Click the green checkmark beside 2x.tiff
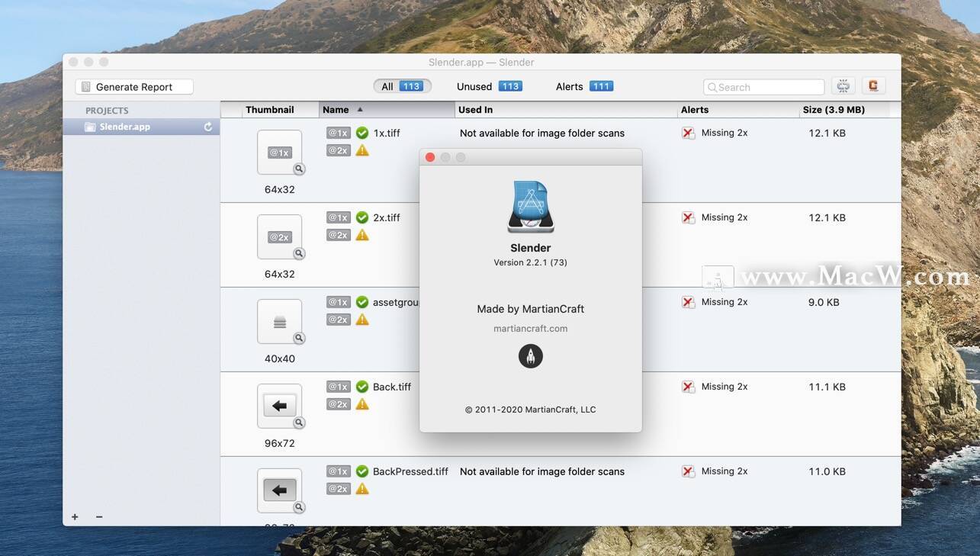This screenshot has width=980, height=556. [x=362, y=217]
